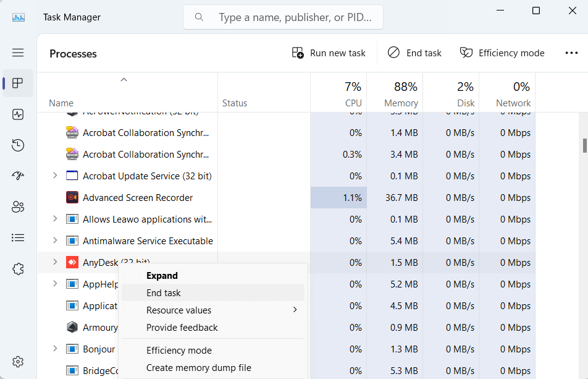Expand the AppHelp process group

pyautogui.click(x=55, y=284)
